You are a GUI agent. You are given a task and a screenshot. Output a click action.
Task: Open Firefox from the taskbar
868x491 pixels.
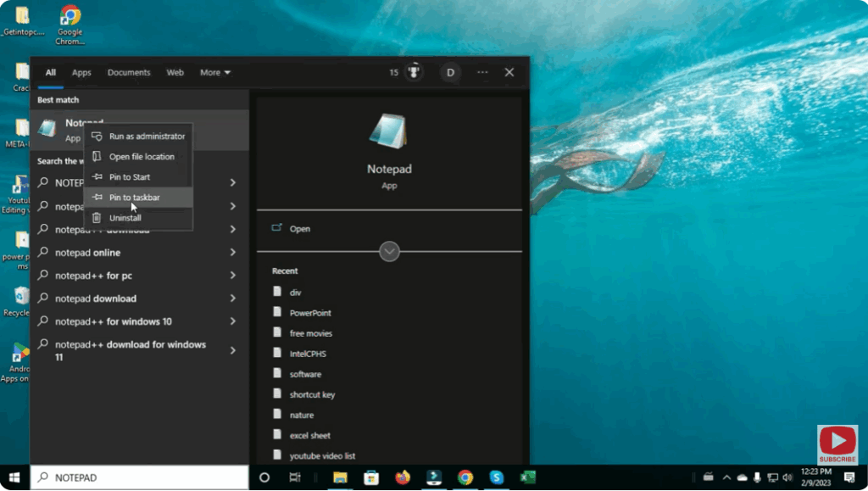pyautogui.click(x=403, y=477)
